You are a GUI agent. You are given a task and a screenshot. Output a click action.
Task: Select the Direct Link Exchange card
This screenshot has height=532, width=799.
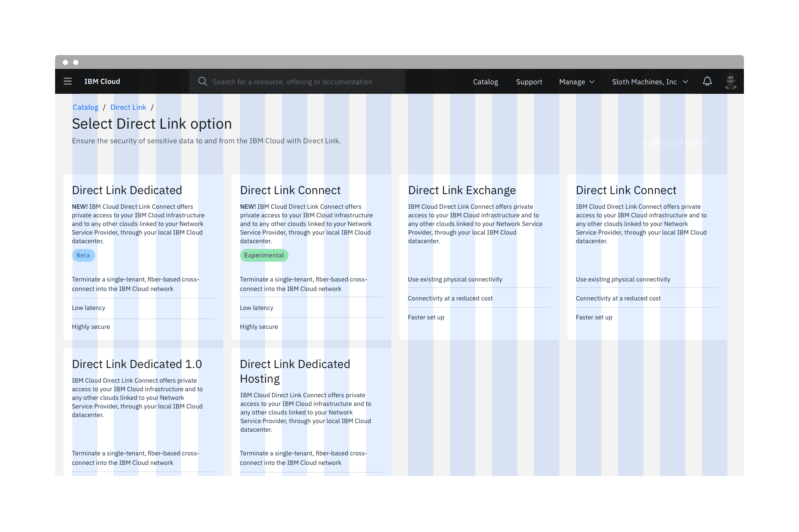coord(479,257)
